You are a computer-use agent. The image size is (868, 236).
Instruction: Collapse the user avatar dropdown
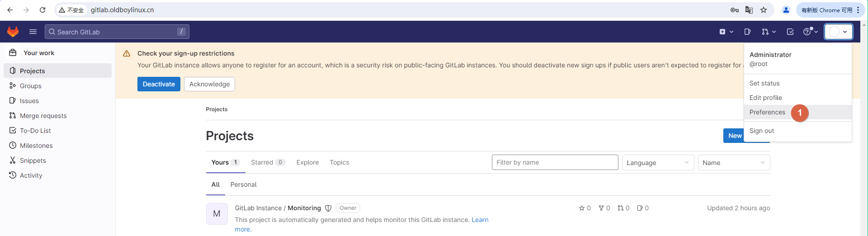838,32
